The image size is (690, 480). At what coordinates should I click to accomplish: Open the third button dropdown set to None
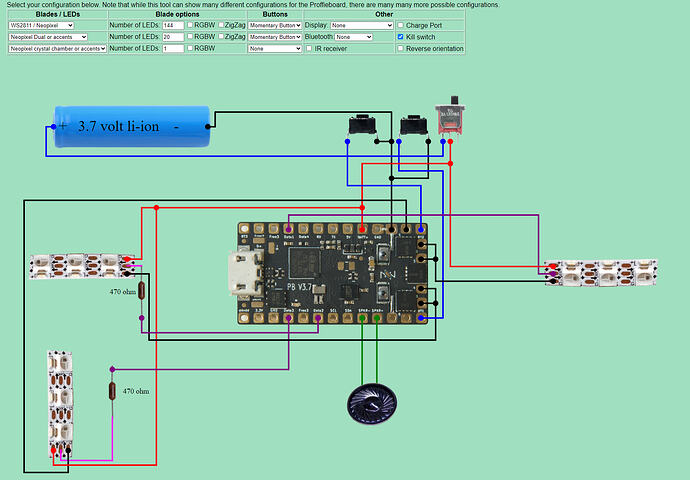(275, 48)
